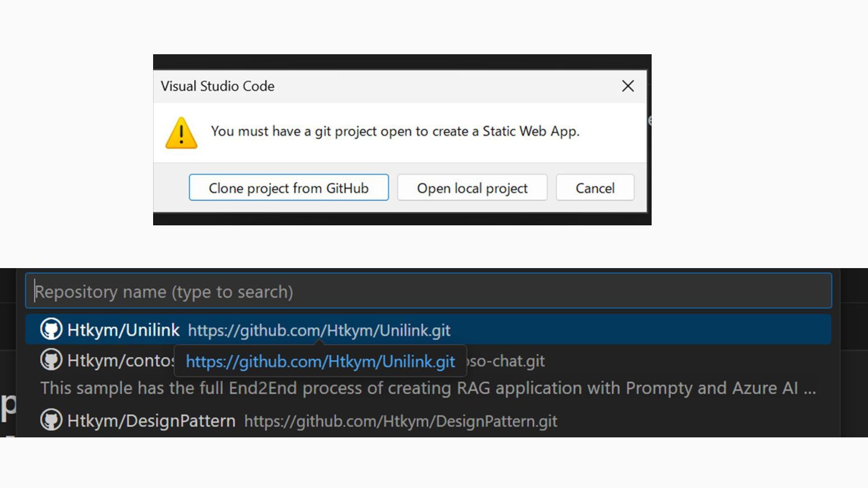Open the blue Unilink.git tooltip link

click(320, 361)
